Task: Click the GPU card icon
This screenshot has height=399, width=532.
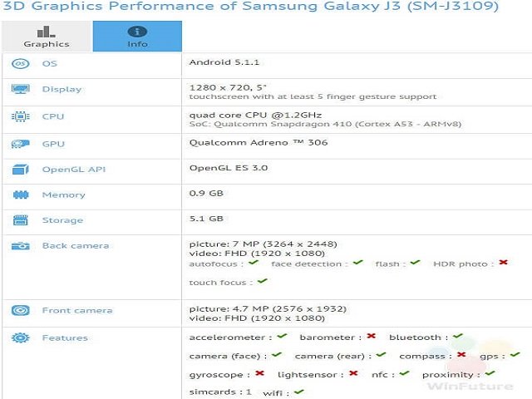Action: 21,144
